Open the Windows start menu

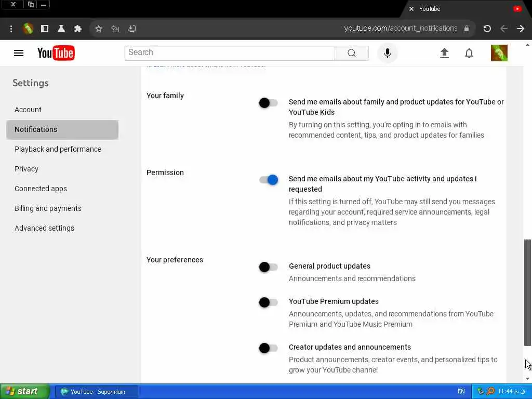[x=24, y=391]
